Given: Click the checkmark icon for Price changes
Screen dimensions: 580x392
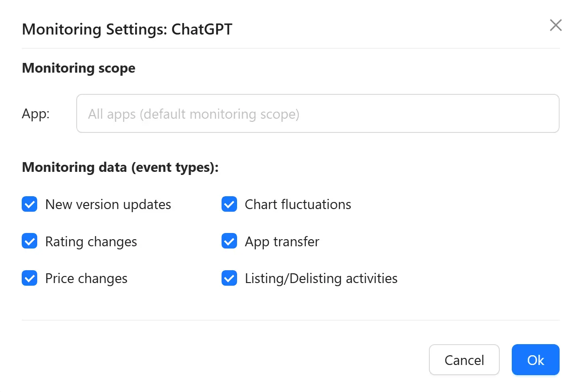Looking at the screenshot, I should coord(29,278).
